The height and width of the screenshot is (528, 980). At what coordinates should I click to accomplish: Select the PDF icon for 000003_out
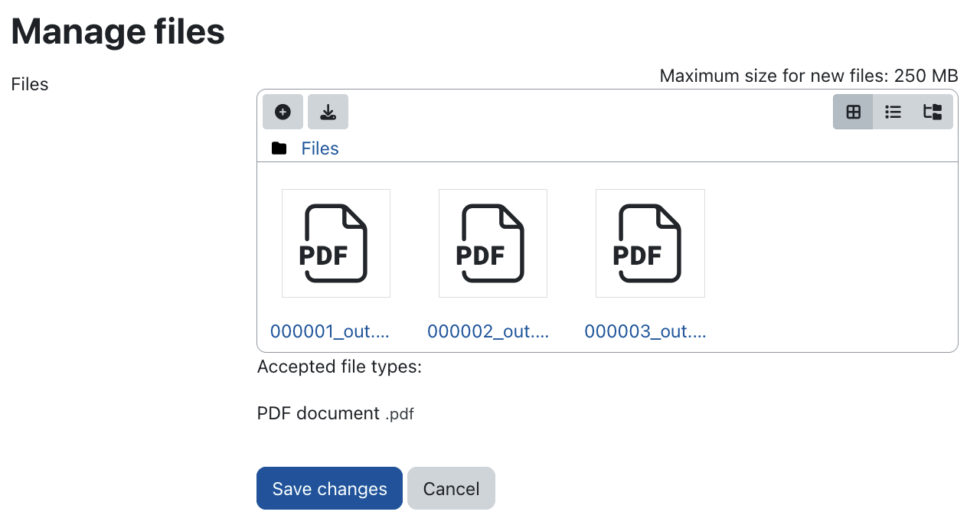(650, 243)
